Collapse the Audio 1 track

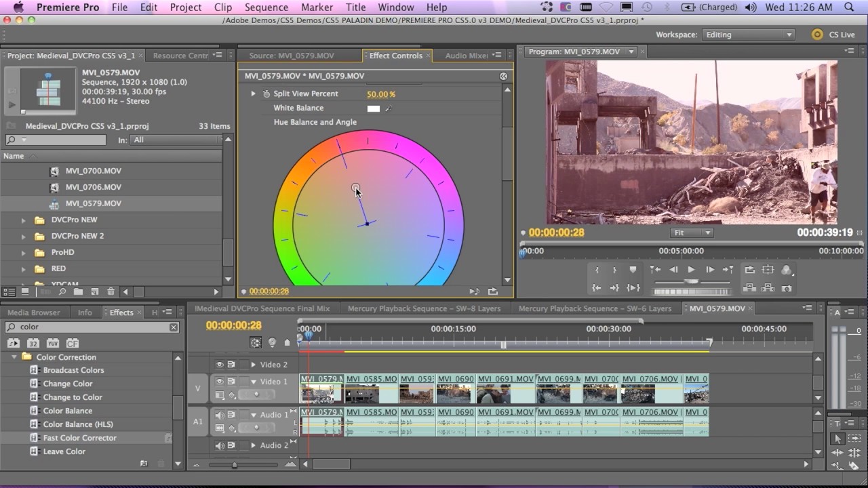pyautogui.click(x=254, y=415)
